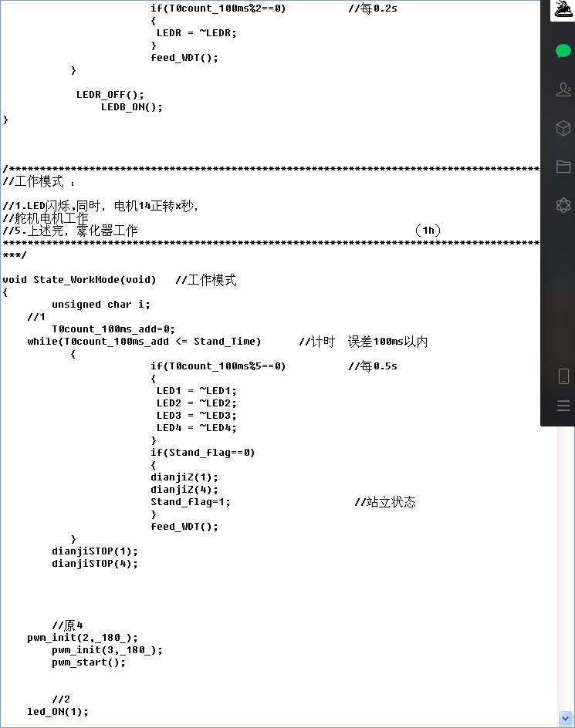
Task: Click the 'pwm_init(3,_180_);' line
Action: tap(107, 650)
